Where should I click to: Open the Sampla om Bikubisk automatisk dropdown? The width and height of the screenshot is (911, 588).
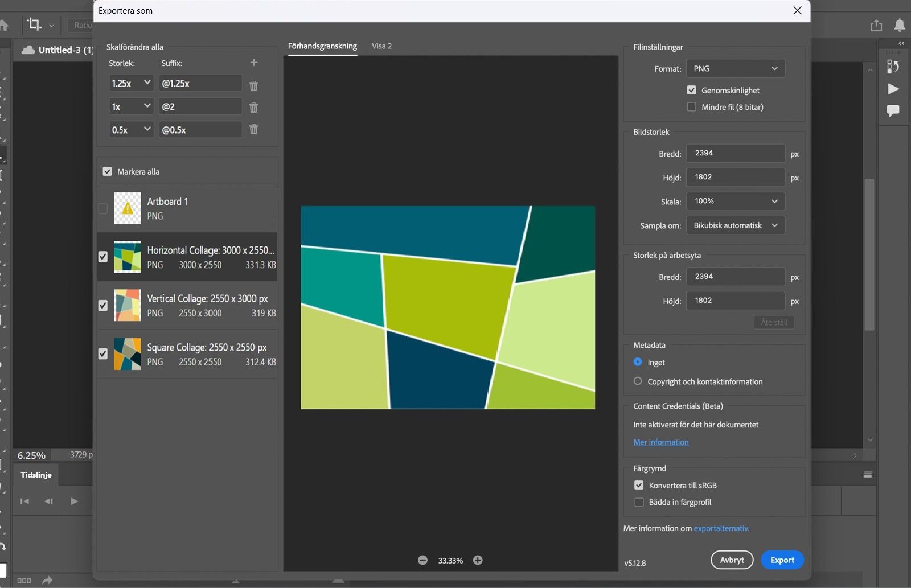click(735, 225)
